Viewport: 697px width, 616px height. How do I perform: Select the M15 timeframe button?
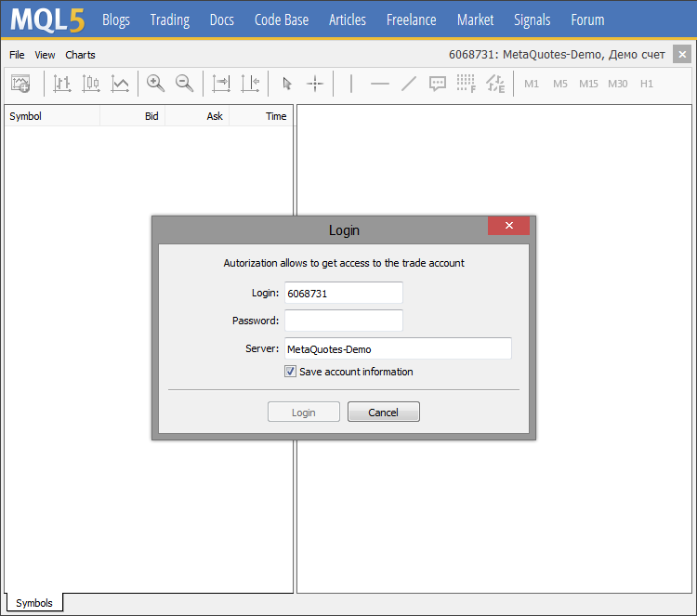(x=588, y=84)
